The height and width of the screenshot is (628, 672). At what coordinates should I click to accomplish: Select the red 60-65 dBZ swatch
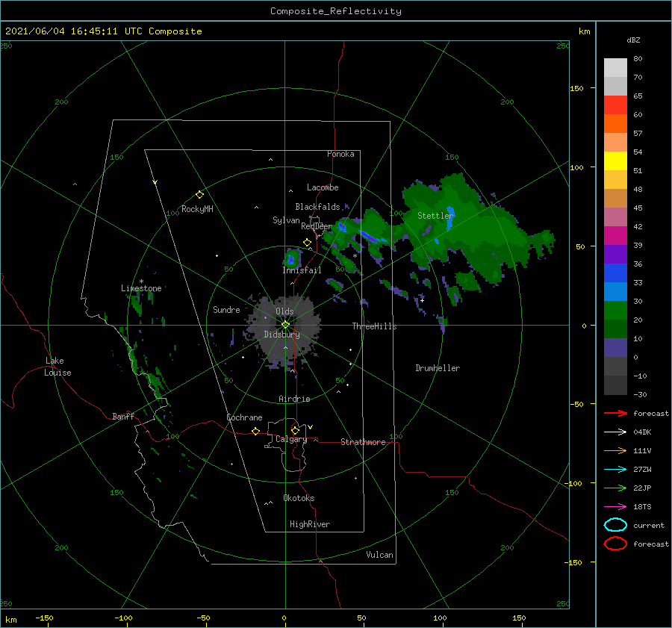(615, 105)
